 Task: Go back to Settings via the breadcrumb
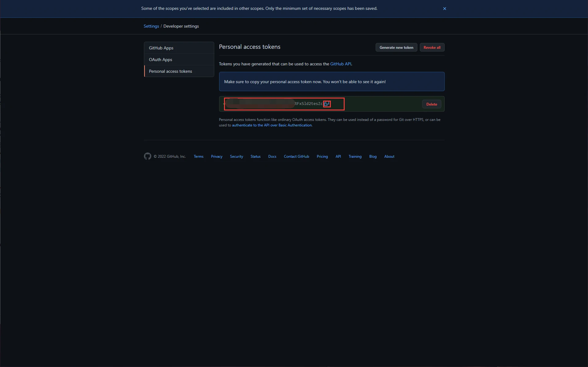coord(151,26)
